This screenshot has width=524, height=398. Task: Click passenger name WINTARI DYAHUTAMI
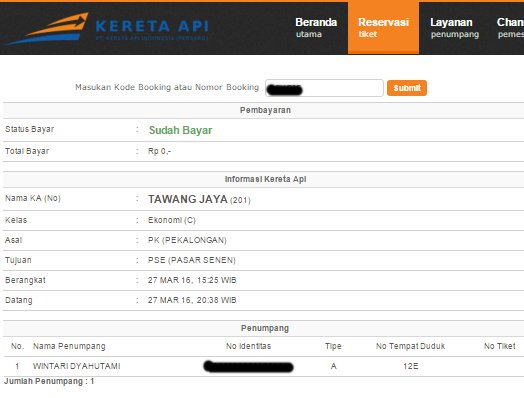coord(77,366)
